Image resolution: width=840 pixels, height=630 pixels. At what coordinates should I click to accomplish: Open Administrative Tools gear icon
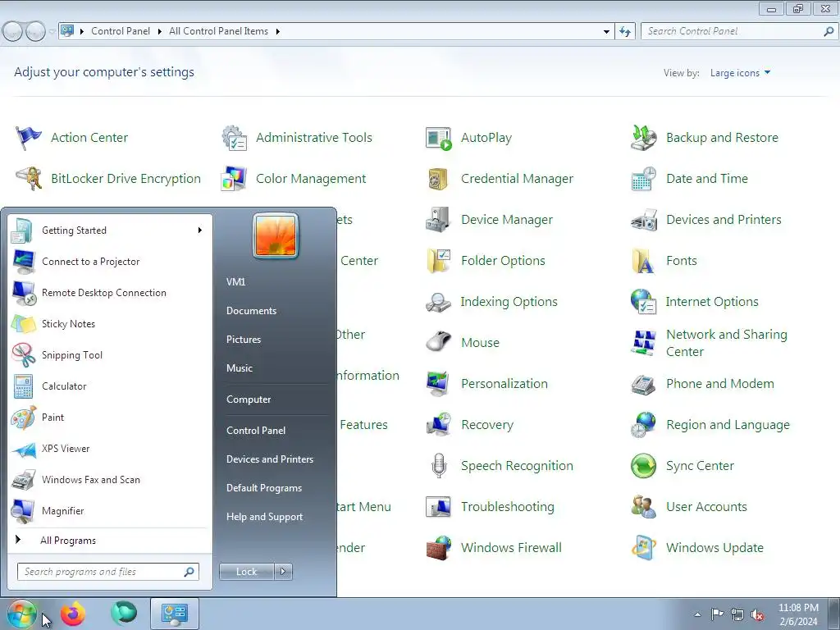click(x=234, y=138)
